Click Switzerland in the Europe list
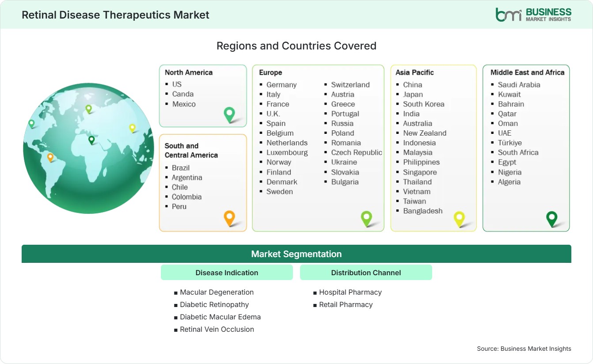593x364 pixels. [x=350, y=85]
